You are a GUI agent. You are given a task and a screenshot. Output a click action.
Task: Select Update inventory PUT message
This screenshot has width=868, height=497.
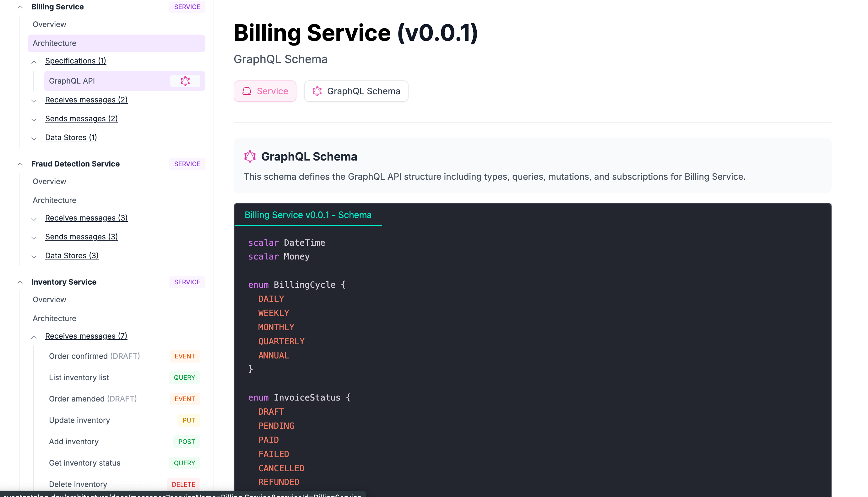(x=79, y=420)
